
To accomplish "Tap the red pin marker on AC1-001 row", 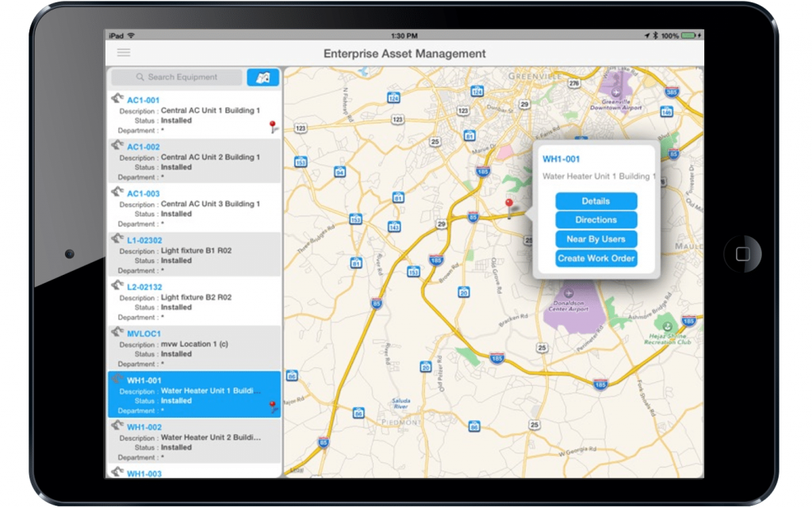I will pos(272,125).
